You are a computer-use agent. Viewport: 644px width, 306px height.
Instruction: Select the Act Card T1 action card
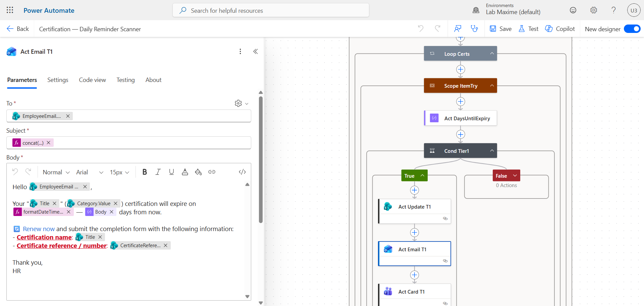(415, 295)
